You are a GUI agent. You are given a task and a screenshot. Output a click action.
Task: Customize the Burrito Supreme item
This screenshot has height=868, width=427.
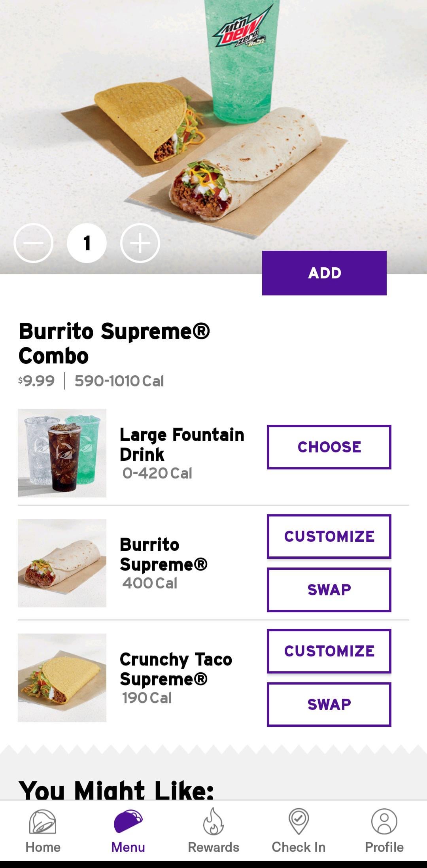point(329,536)
